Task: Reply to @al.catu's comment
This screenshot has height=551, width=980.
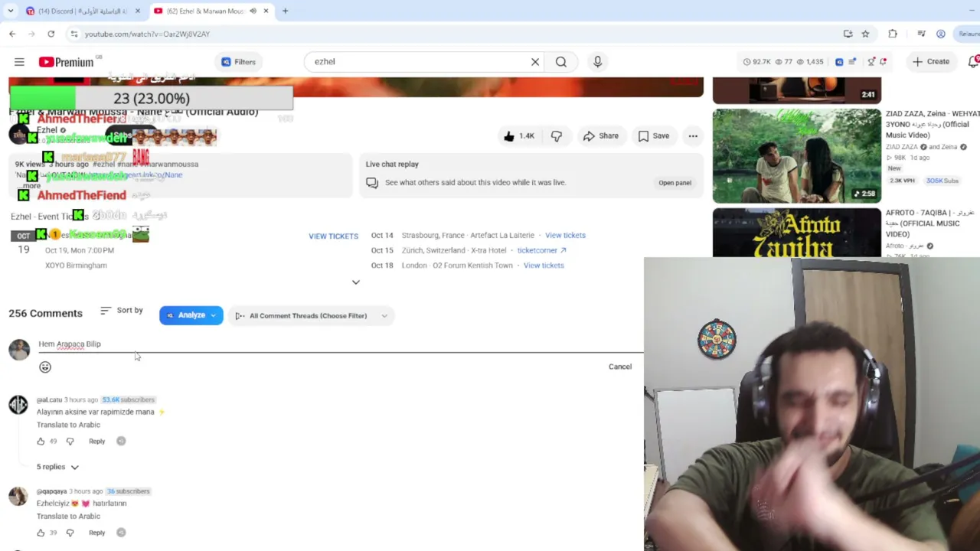Action: coord(96,442)
